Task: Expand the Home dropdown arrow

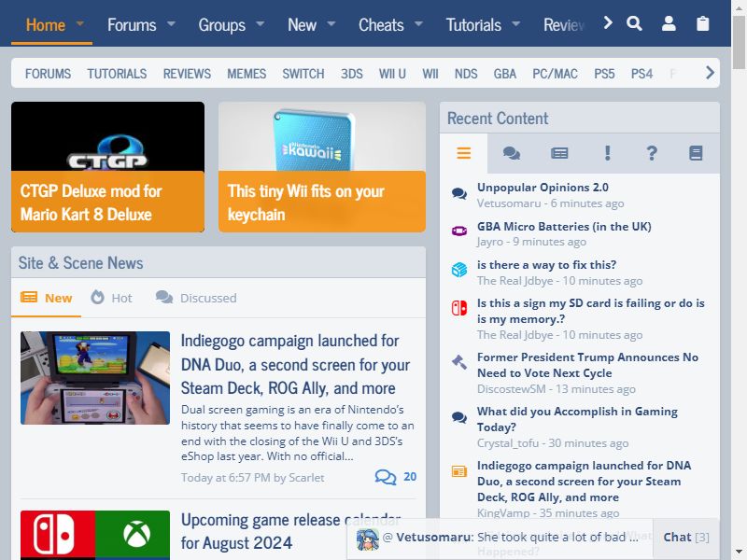Action: point(80,22)
